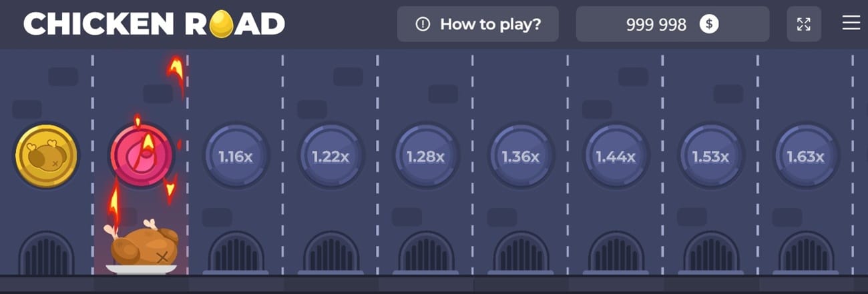The width and height of the screenshot is (868, 294).
Task: Open the hamburger menu
Action: (x=851, y=23)
